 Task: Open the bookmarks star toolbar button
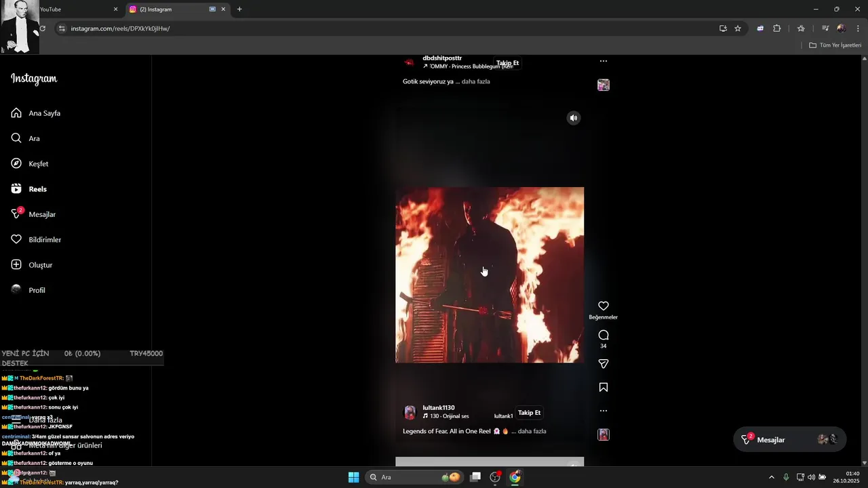coord(801,28)
